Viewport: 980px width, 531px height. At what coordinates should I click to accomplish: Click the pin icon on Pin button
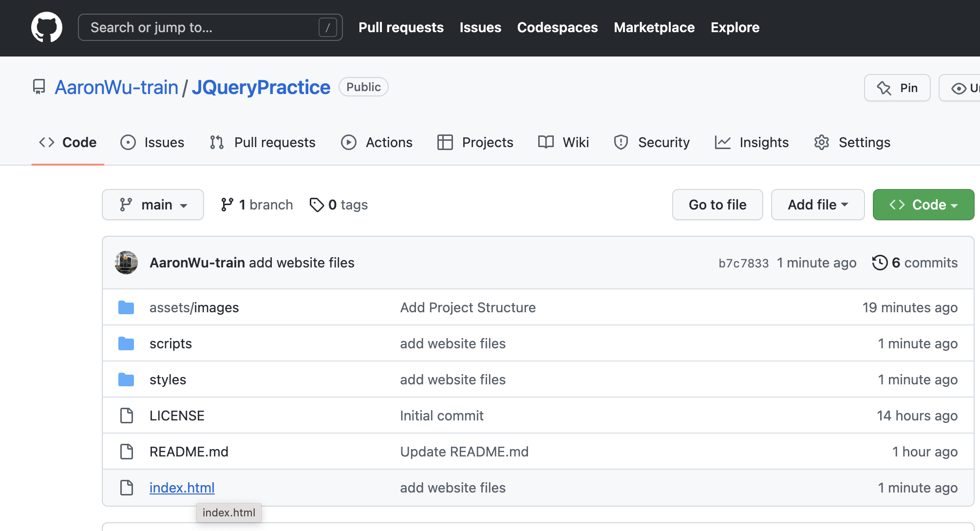click(x=884, y=88)
